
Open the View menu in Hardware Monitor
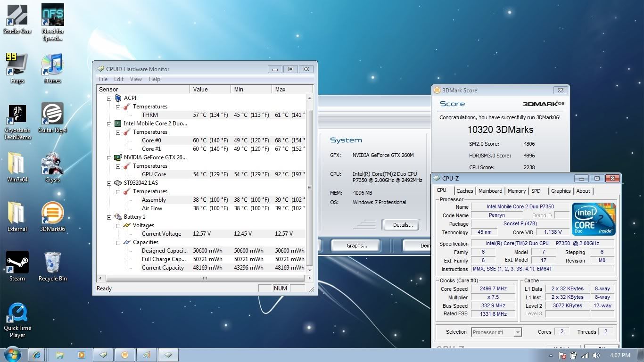pyautogui.click(x=136, y=79)
